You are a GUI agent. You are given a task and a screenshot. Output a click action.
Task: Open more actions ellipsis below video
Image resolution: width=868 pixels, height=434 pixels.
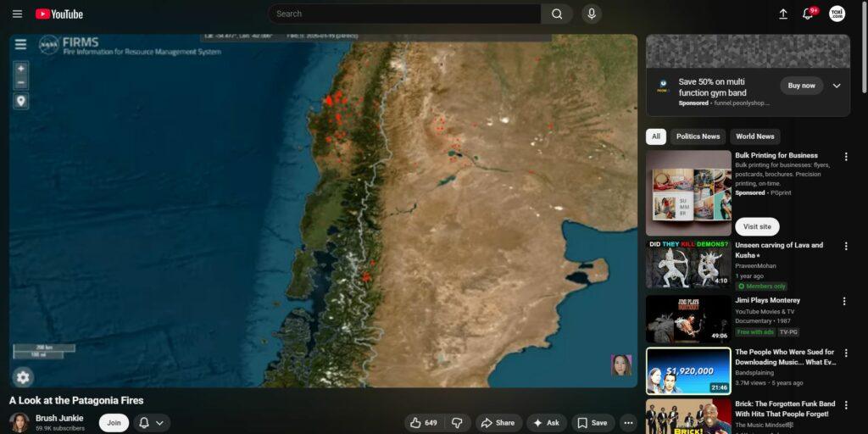pos(628,422)
